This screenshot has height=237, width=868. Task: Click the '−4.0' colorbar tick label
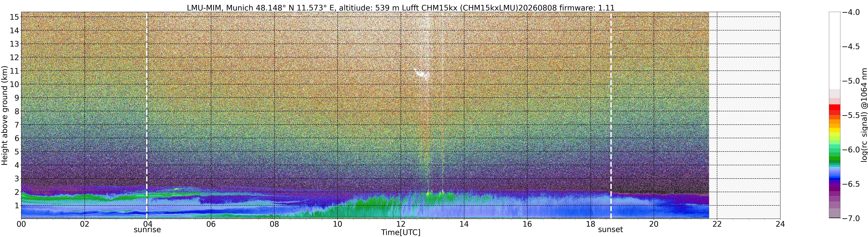[x=851, y=12]
